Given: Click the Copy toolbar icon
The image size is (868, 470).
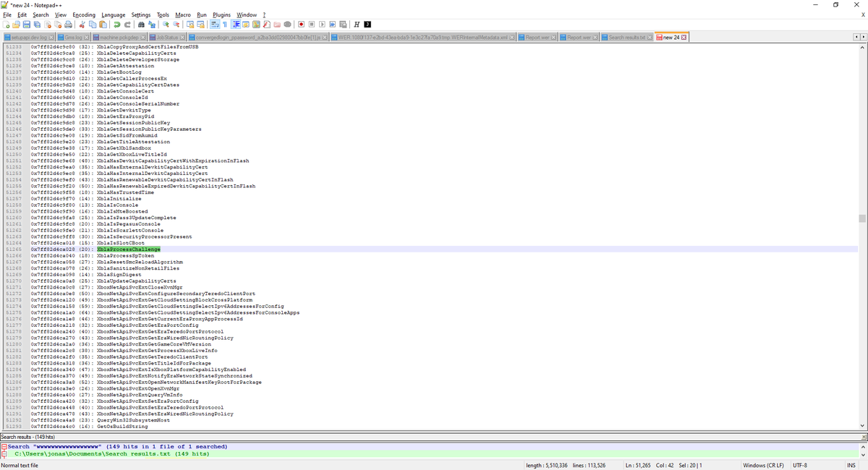Looking at the screenshot, I should (93, 25).
